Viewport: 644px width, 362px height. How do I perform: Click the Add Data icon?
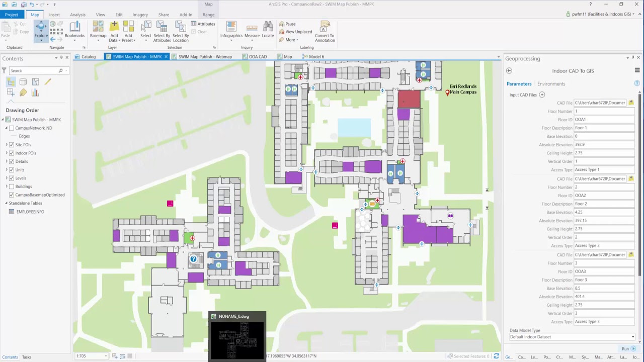(114, 26)
